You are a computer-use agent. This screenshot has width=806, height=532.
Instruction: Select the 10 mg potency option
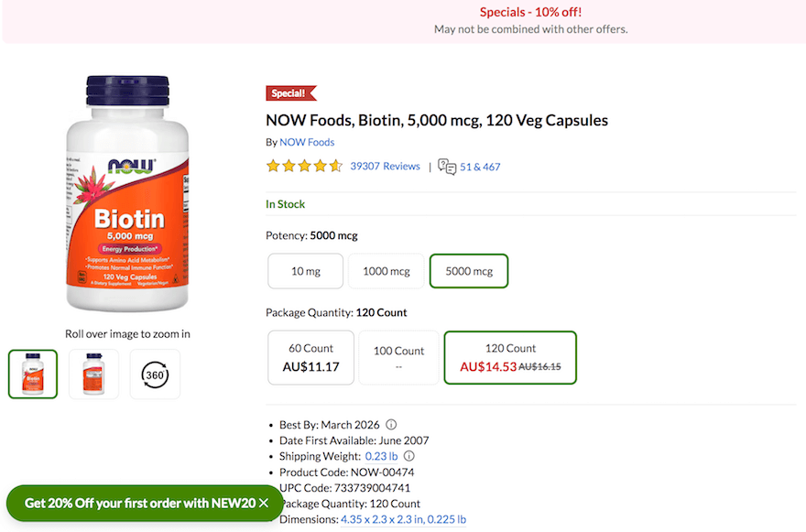[305, 271]
